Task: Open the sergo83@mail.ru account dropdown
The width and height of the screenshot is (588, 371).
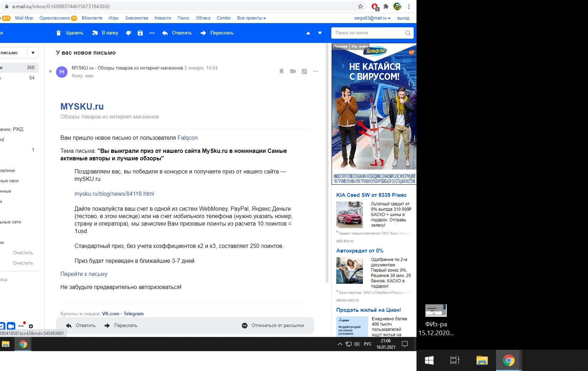Action: tap(372, 18)
